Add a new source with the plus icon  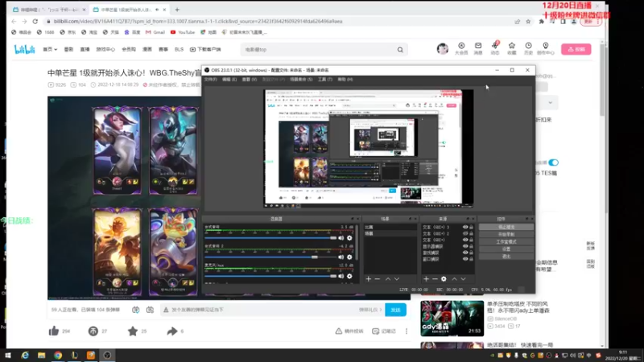point(426,279)
